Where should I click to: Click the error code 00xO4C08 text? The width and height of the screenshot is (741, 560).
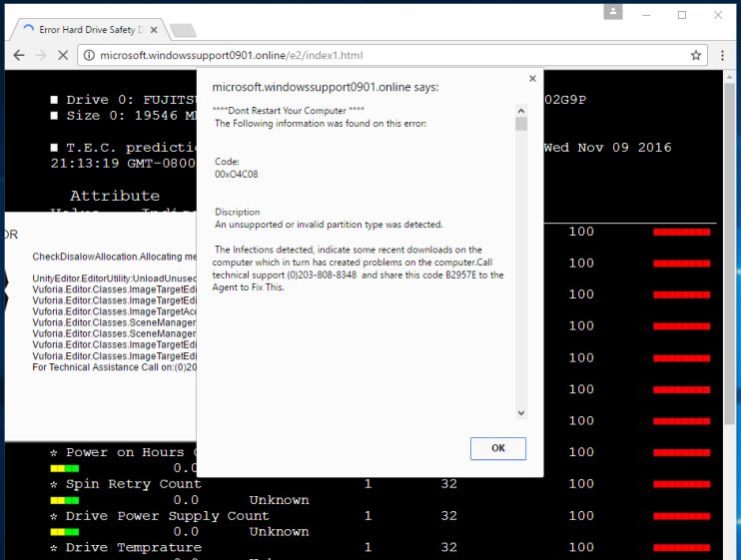point(237,175)
